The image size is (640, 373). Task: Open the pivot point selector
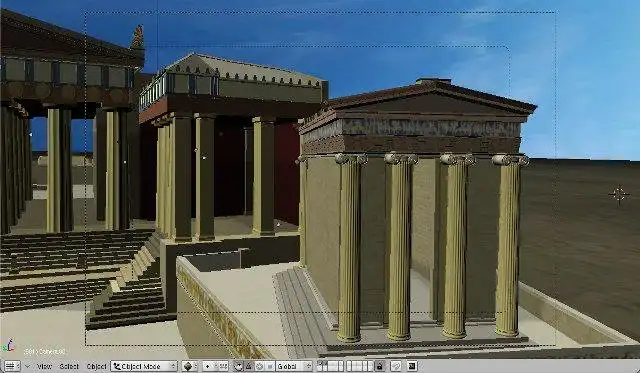[x=210, y=366]
